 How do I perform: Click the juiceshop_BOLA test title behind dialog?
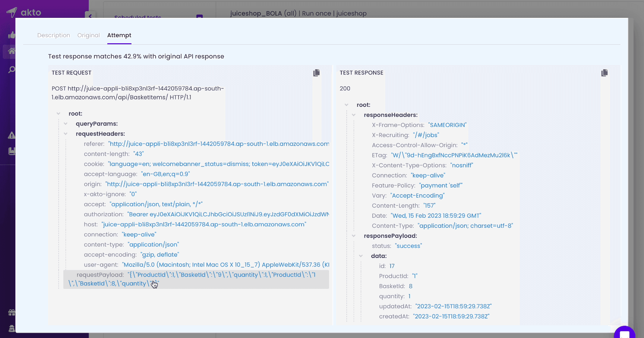(x=299, y=13)
